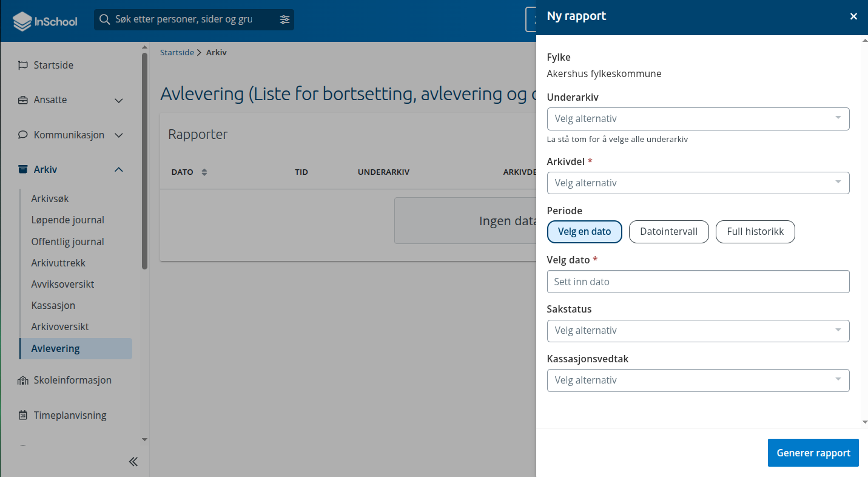This screenshot has height=477, width=868.
Task: Select Avlevering in the sidebar
Action: 76,348
